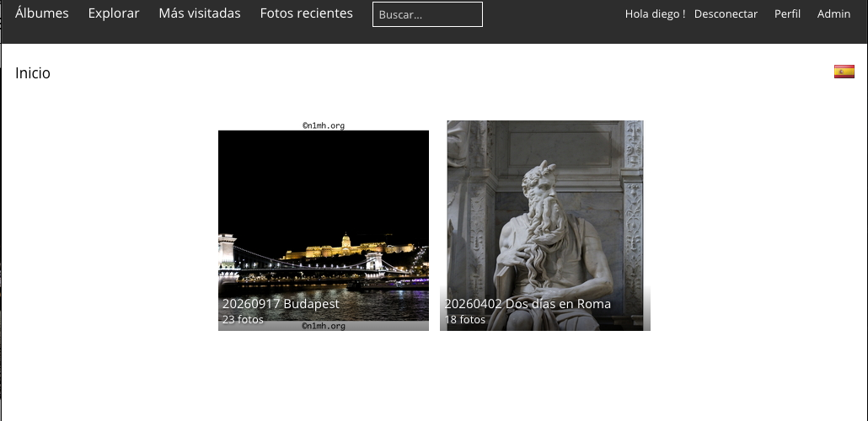
Task: Open the Álbumes menu item
Action: 42,13
